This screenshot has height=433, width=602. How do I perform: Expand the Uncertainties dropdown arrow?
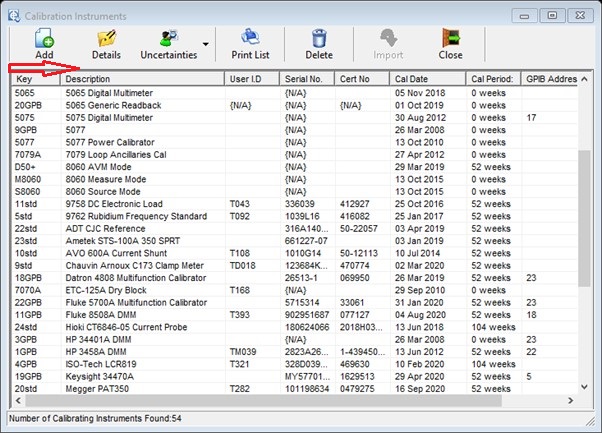coord(205,44)
